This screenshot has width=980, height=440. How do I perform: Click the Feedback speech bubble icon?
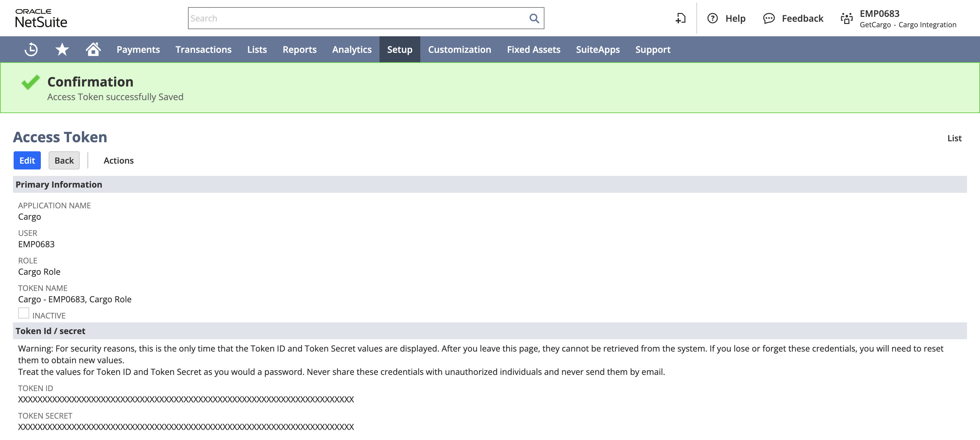coord(768,18)
